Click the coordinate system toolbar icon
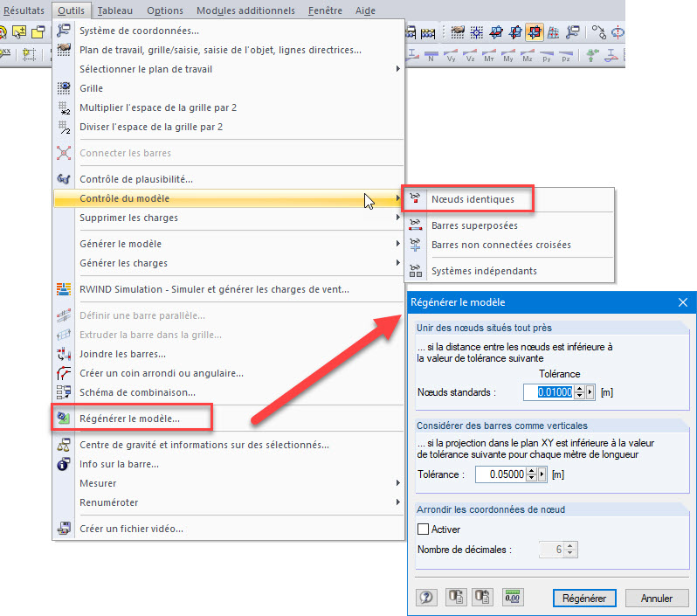Viewport: 697px width, 616px height. 573,32
